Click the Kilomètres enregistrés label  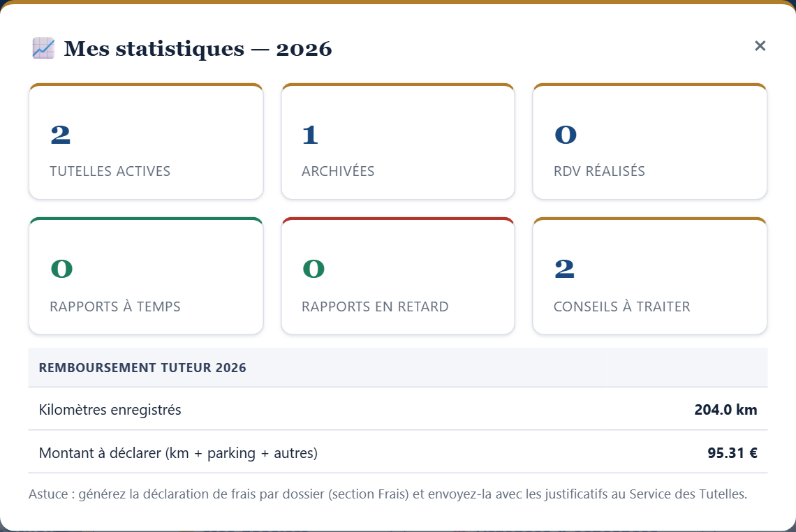click(110, 410)
